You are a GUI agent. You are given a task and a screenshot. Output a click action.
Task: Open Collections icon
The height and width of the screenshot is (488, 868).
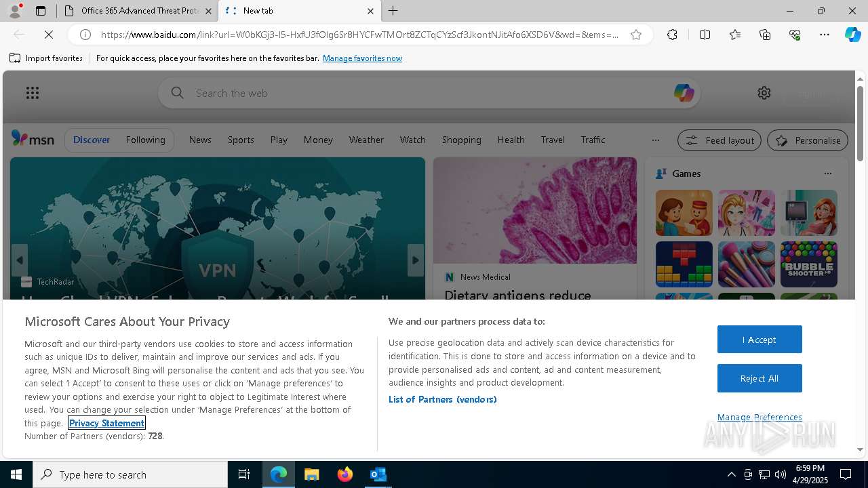[x=765, y=35]
